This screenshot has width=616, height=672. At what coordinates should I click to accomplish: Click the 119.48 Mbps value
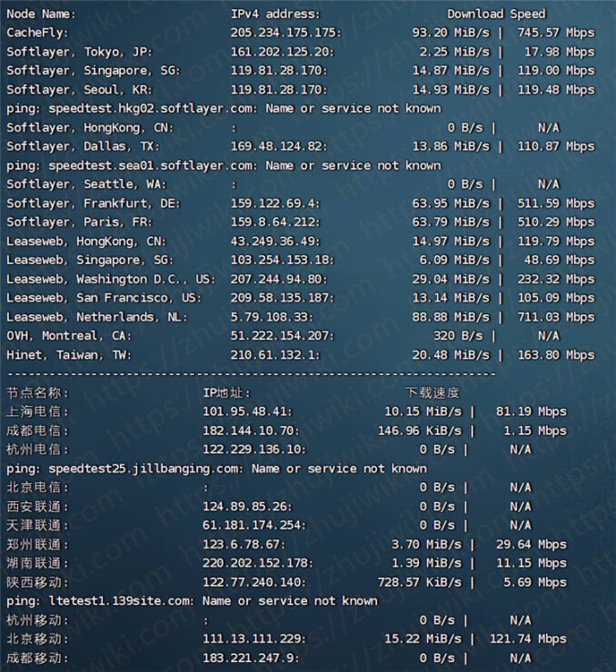point(556,90)
